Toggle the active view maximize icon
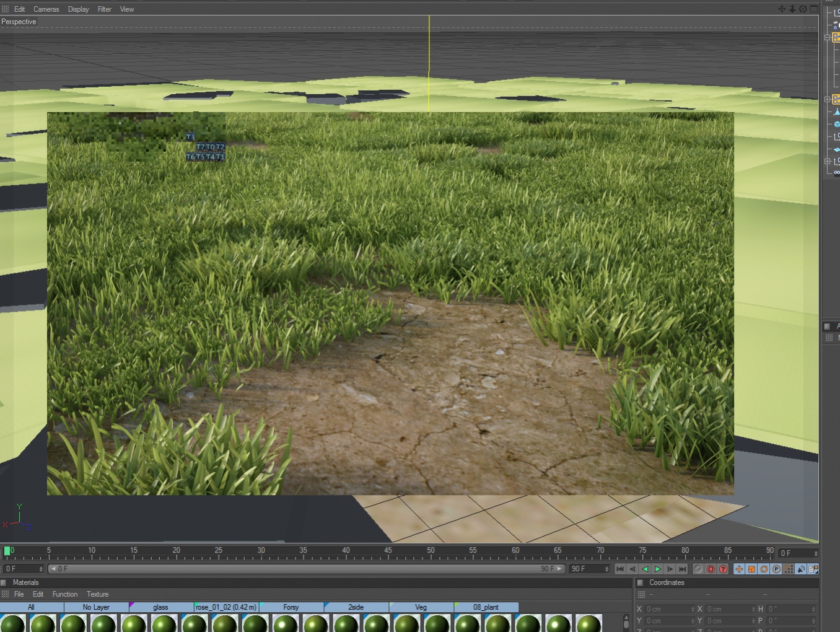This screenshot has width=840, height=632. [x=814, y=9]
